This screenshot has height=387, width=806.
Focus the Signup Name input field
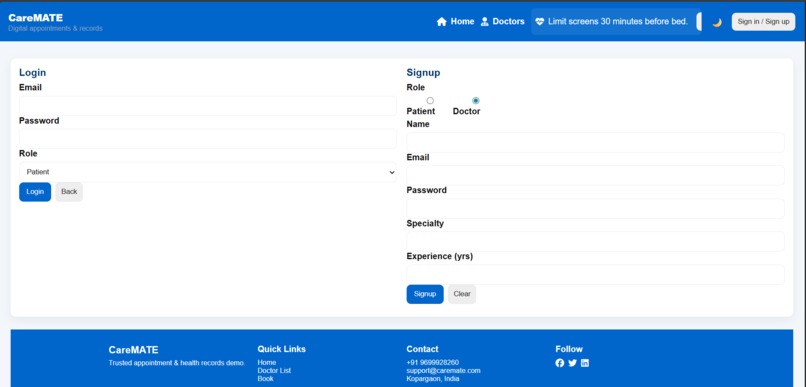[x=595, y=142]
